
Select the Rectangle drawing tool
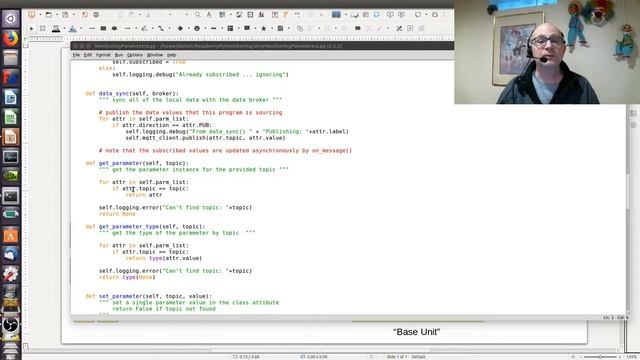tap(103, 29)
